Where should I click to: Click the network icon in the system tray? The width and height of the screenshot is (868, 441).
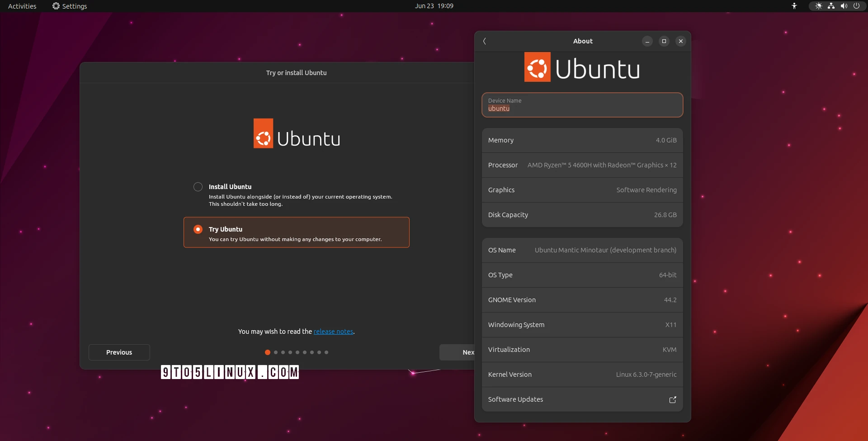click(x=831, y=6)
